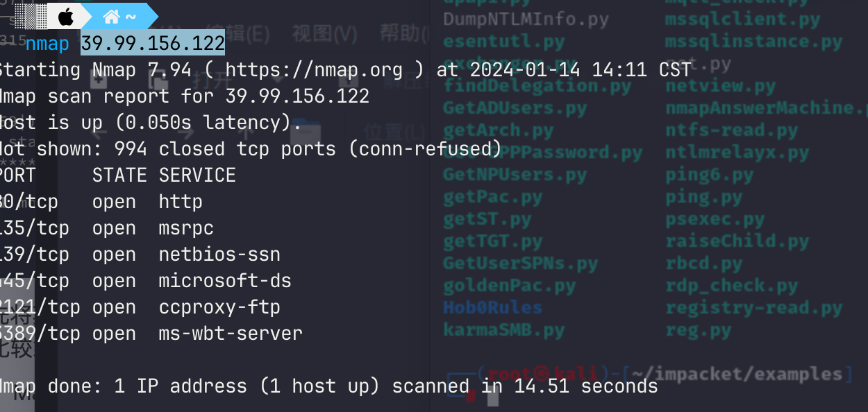The height and width of the screenshot is (412, 868).
Task: Open the faded 视图(V) menu
Action: (x=324, y=33)
